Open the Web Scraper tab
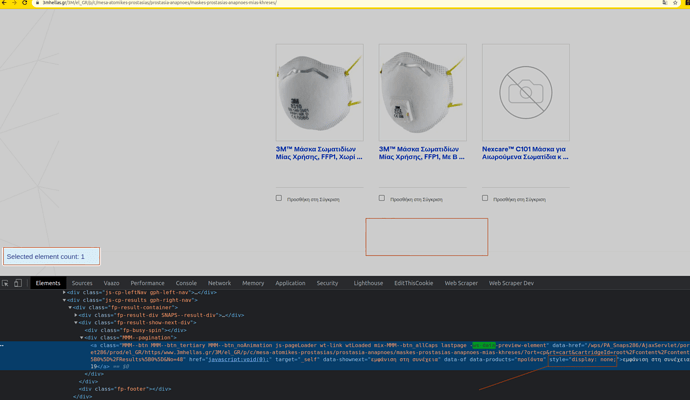Screen dimensions: 690x400 click(461, 283)
